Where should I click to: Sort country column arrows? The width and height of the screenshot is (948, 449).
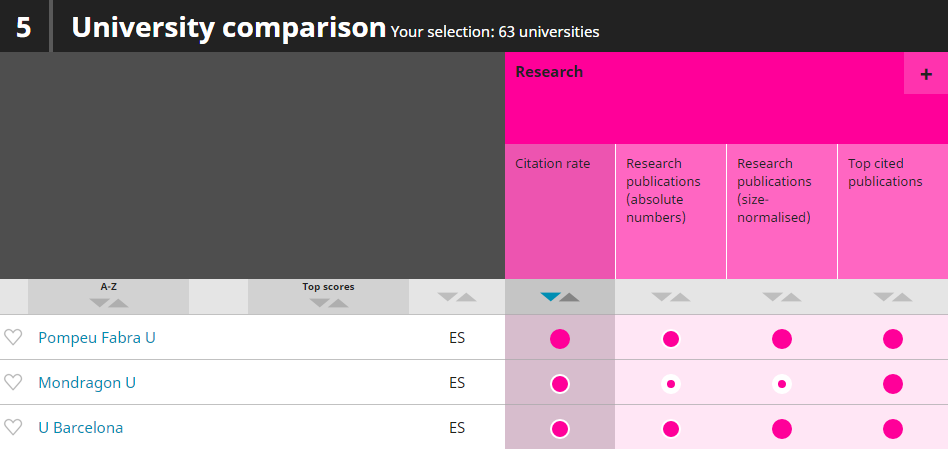(456, 297)
